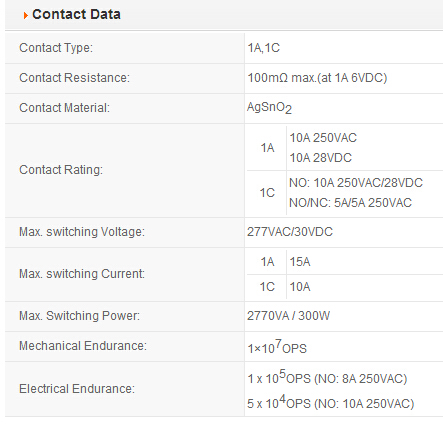Select the Max. switching Current label

point(82,274)
